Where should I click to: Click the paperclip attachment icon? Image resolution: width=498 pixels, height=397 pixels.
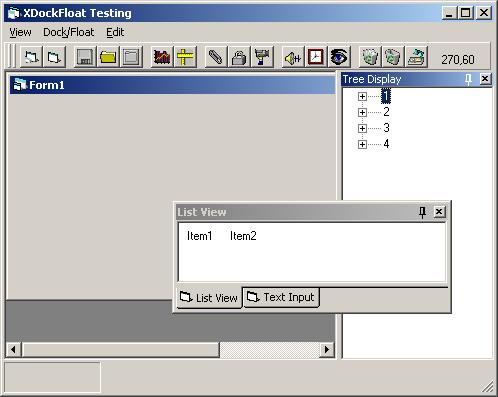tap(216, 57)
